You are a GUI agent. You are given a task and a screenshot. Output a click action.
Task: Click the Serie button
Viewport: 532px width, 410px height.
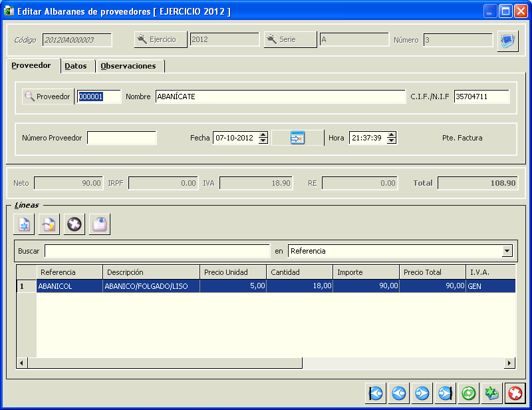pos(291,39)
